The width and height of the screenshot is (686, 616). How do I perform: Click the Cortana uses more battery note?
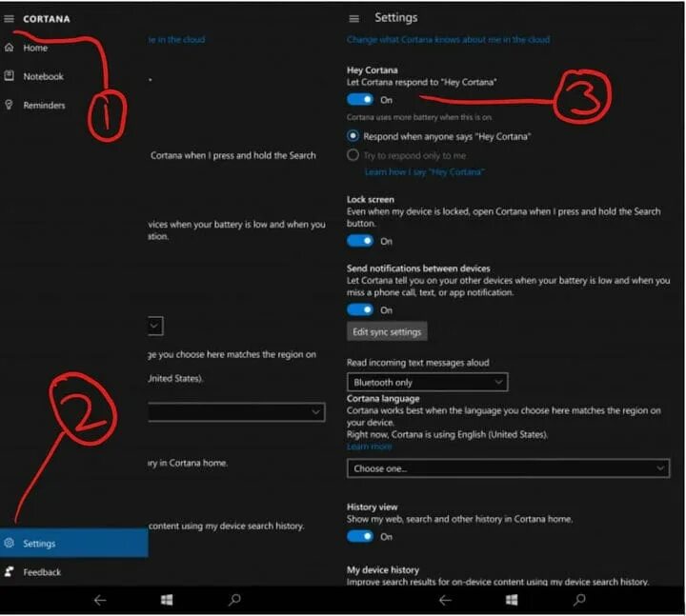(419, 117)
